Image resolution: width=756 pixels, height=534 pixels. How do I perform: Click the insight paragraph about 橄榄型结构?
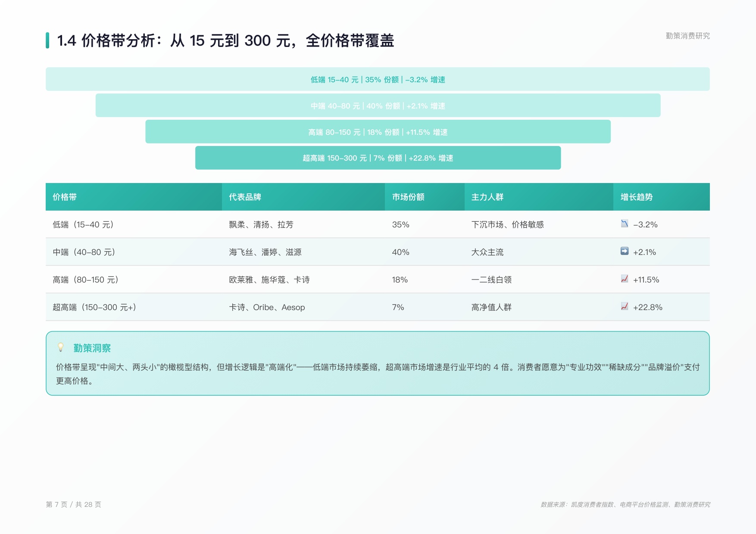pyautogui.click(x=378, y=374)
